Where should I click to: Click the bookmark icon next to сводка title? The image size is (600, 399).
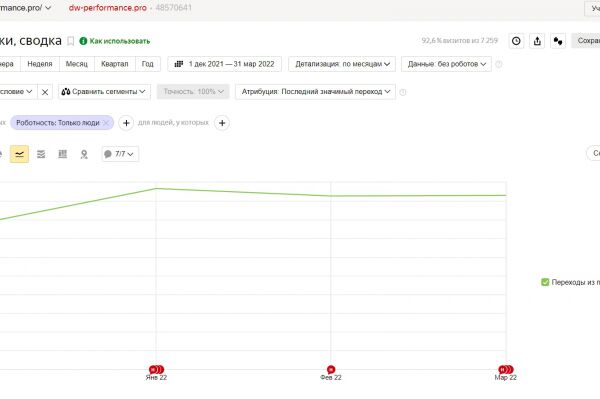[x=70, y=41]
